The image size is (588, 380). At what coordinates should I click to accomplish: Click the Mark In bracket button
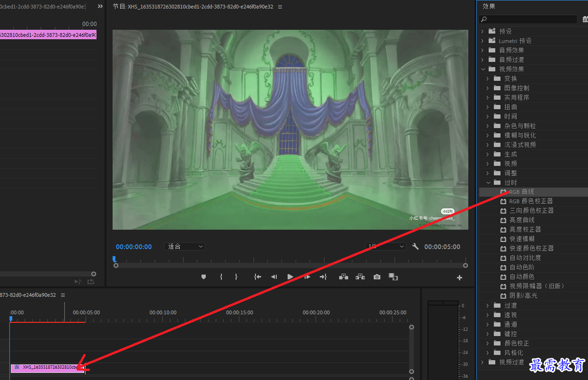point(221,277)
